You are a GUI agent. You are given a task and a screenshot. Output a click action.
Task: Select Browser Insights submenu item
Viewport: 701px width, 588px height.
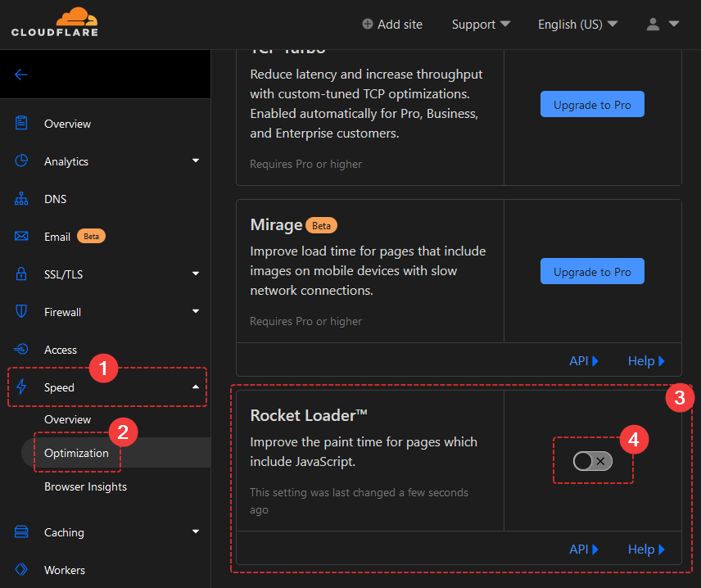(85, 486)
